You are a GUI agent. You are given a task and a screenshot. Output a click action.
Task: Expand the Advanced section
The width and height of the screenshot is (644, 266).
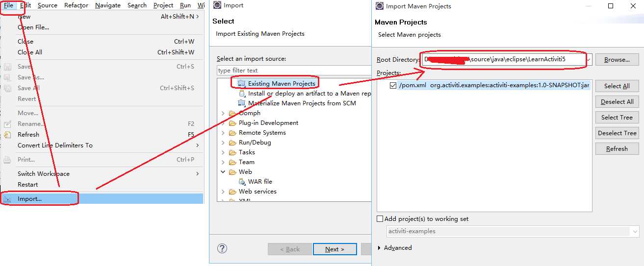pyautogui.click(x=379, y=248)
